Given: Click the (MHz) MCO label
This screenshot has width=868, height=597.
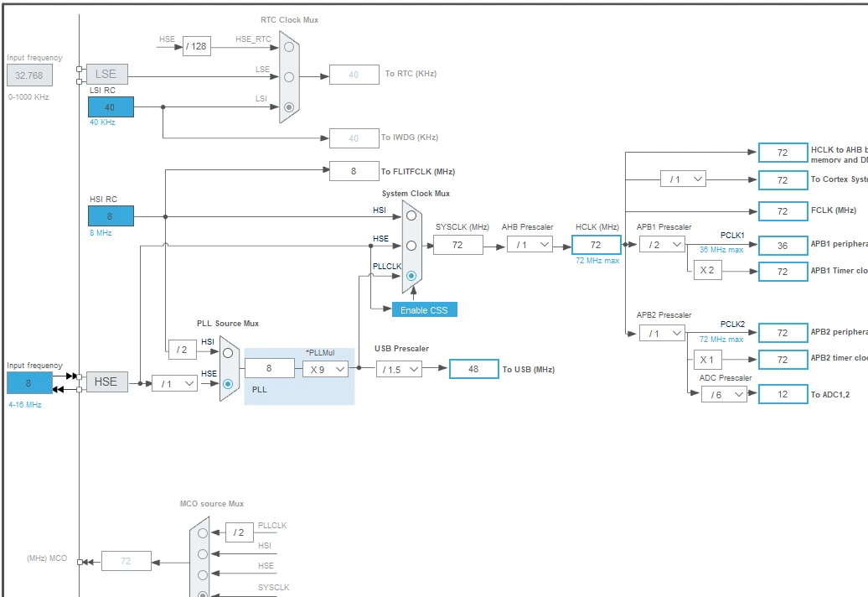Looking at the screenshot, I should [x=47, y=558].
